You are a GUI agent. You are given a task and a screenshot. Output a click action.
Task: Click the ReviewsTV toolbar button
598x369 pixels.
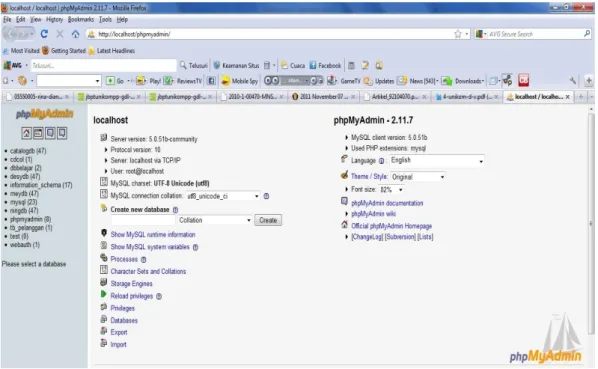coord(183,81)
